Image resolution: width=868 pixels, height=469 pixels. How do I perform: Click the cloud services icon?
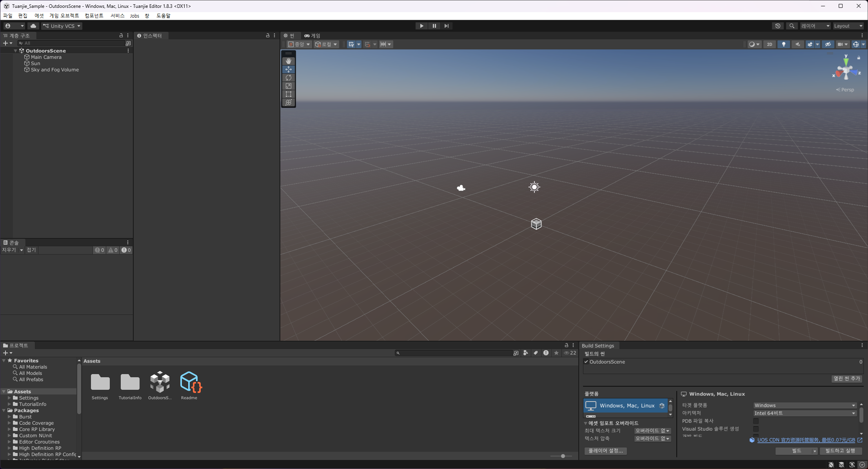33,26
